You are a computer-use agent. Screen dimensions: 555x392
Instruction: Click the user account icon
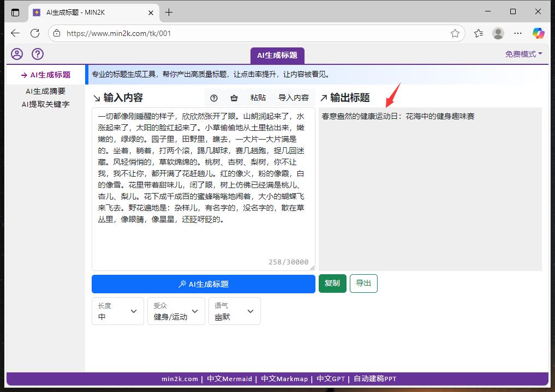(17, 54)
